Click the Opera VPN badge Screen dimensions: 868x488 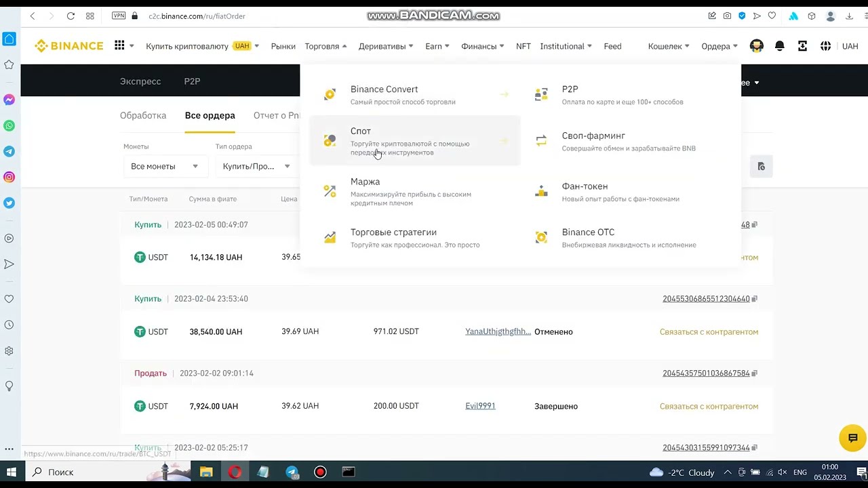pyautogui.click(x=119, y=16)
